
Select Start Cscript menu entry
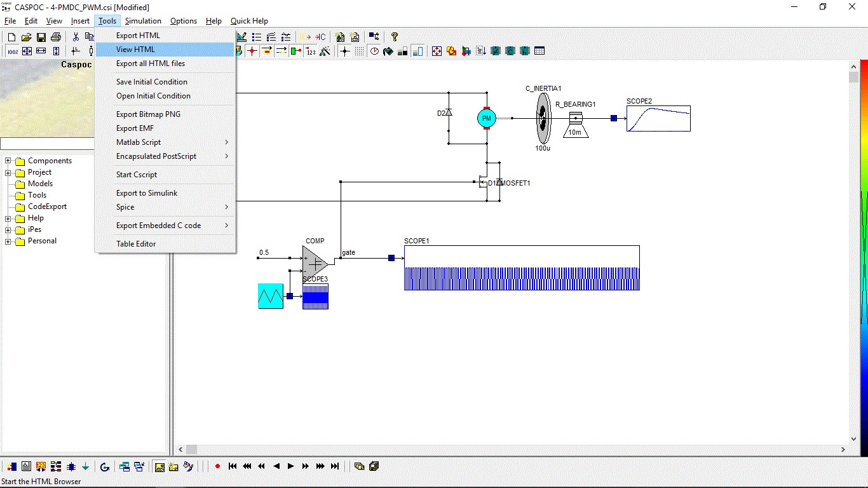(x=165, y=175)
